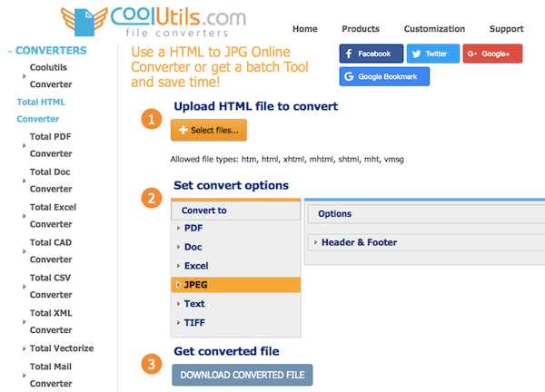
Task: Expand the Header & Footer options
Action: (x=359, y=242)
